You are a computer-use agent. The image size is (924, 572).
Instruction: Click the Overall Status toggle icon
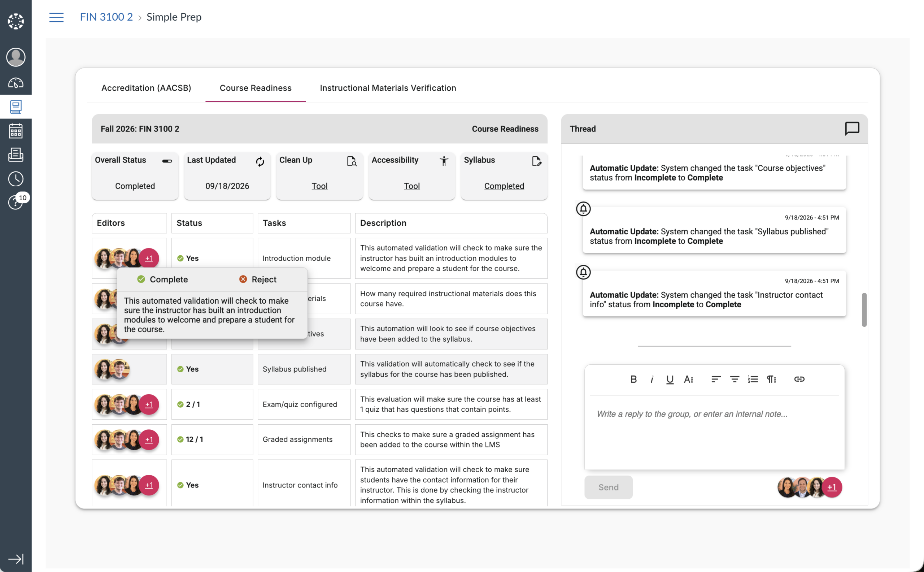(167, 161)
